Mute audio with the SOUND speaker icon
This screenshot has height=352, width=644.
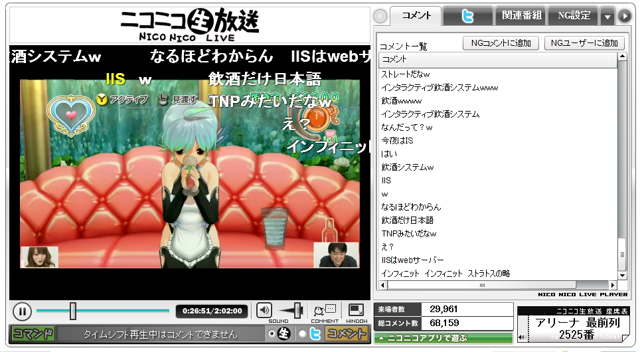[x=264, y=309]
